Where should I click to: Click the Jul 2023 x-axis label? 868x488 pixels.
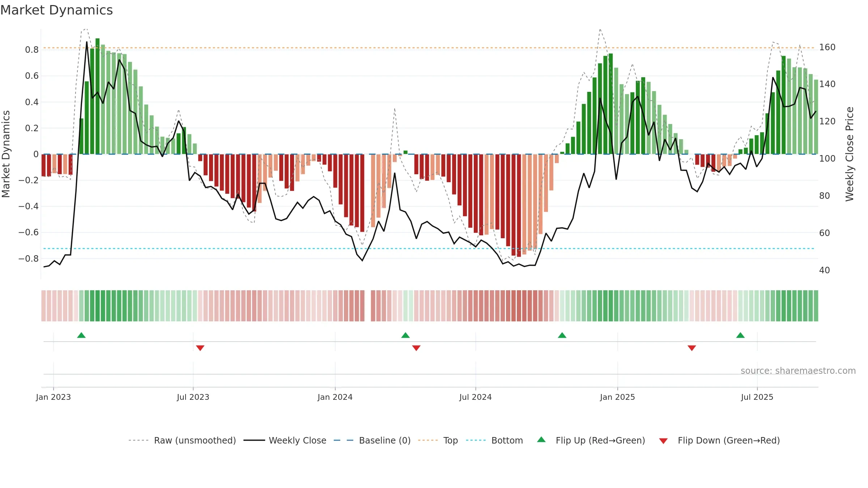[x=193, y=397]
